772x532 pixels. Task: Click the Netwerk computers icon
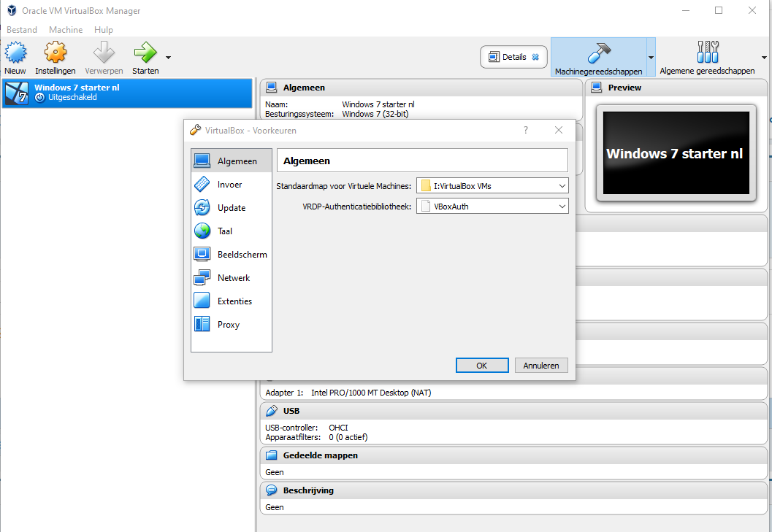pyautogui.click(x=202, y=277)
